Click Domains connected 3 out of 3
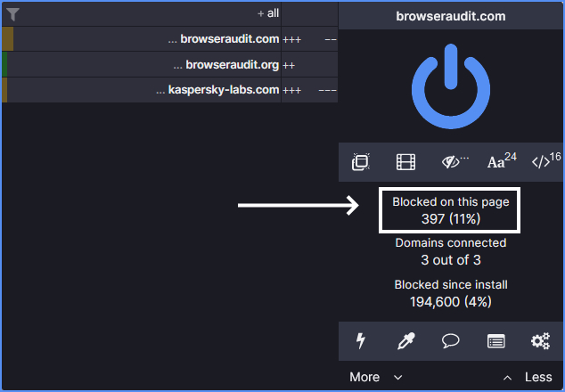Image resolution: width=565 pixels, height=392 pixels. coord(451,251)
